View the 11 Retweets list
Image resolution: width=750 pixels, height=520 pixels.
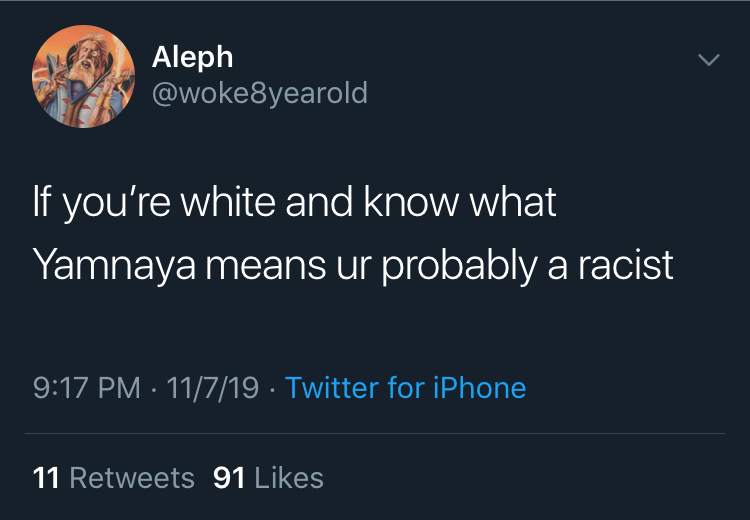click(x=114, y=478)
